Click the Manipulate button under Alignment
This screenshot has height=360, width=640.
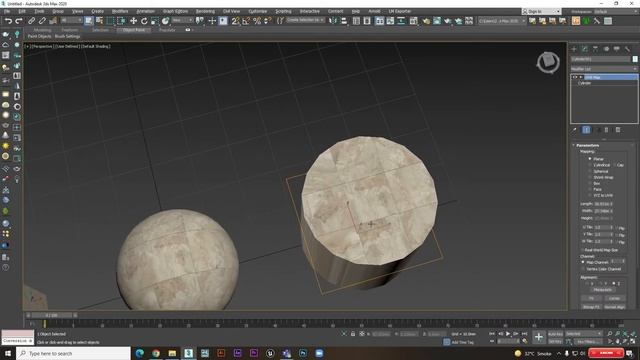[602, 290]
